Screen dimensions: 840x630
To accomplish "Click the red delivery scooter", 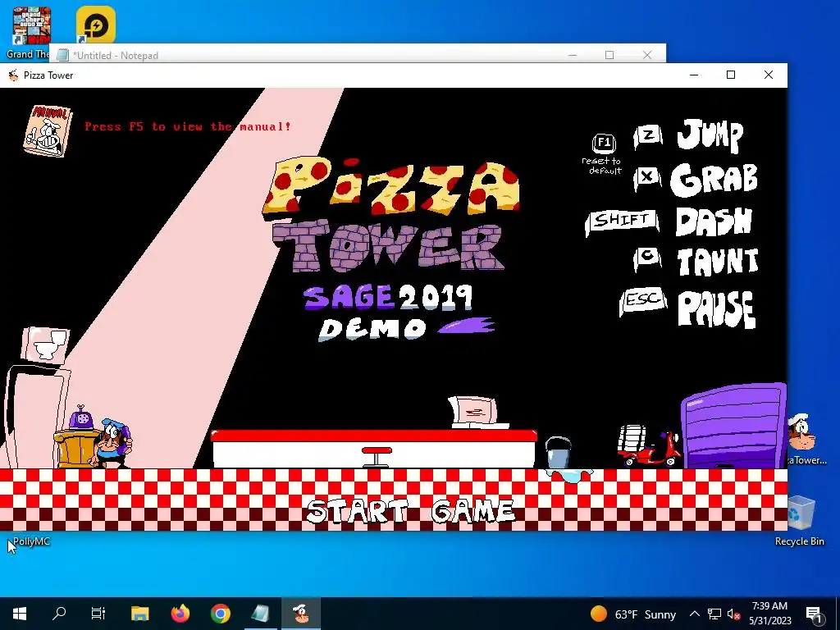I will click(x=649, y=445).
